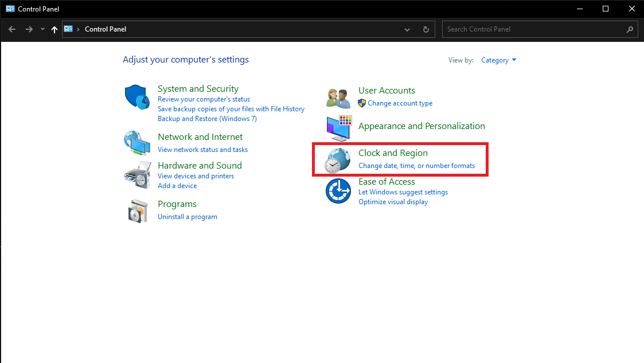Click the search magnifier icon
Screen dimensions: 644x363
tap(630, 29)
